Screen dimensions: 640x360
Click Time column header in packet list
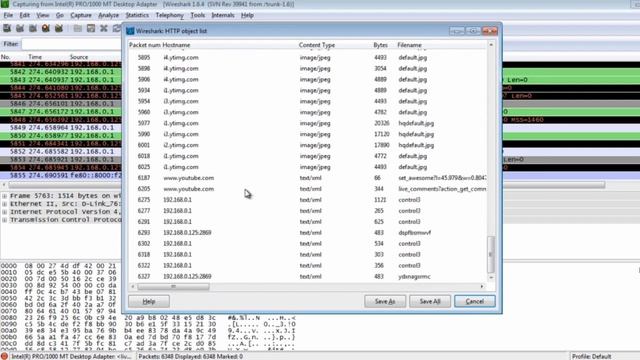click(35, 57)
